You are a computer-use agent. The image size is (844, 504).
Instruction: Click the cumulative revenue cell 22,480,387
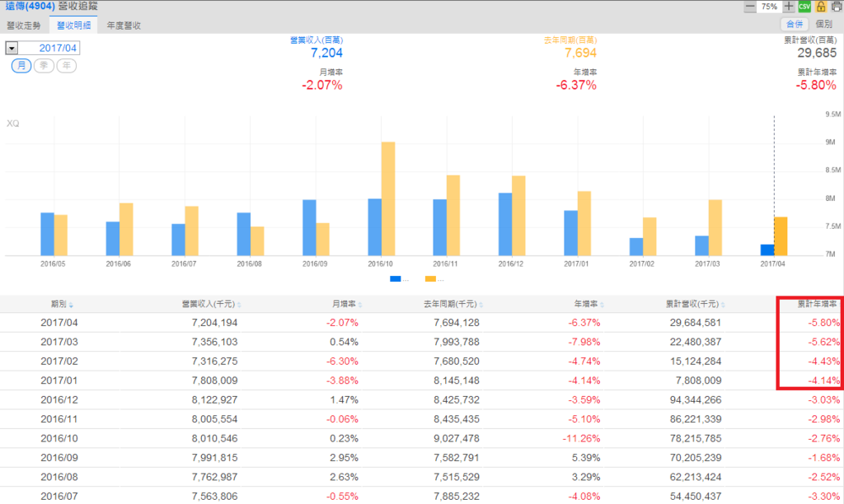pyautogui.click(x=696, y=342)
